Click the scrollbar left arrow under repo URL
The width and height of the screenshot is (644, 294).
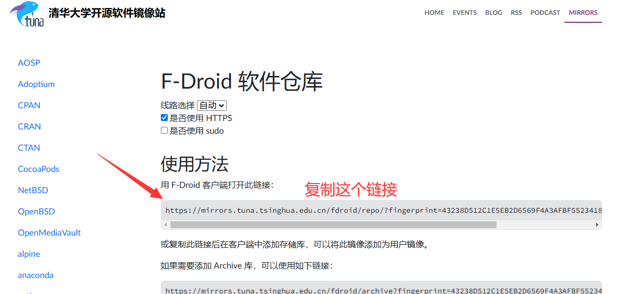point(165,225)
